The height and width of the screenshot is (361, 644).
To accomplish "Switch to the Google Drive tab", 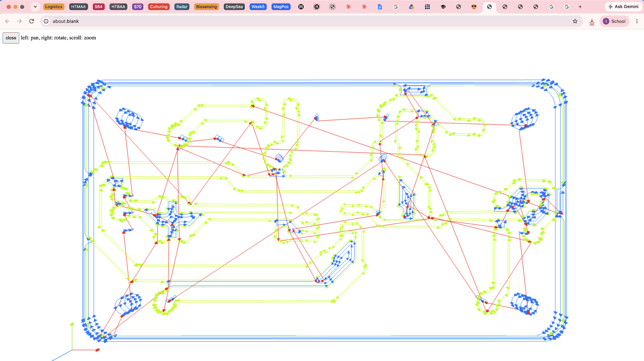I will click(x=411, y=7).
